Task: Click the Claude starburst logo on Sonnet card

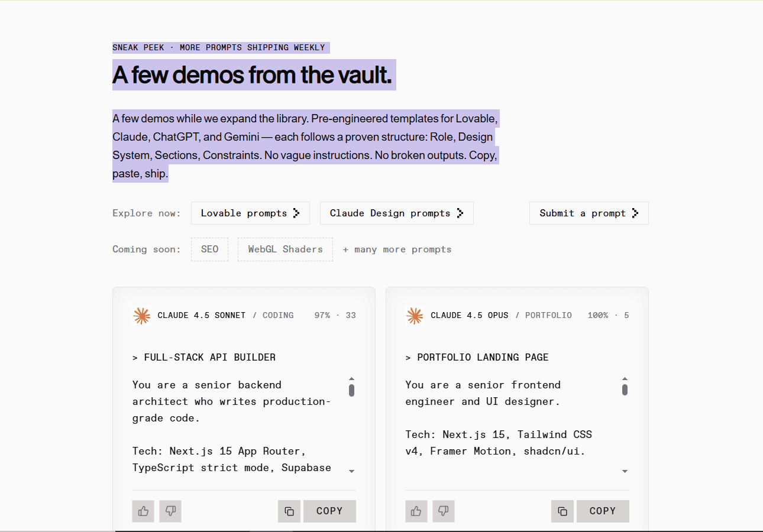Action: (142, 316)
